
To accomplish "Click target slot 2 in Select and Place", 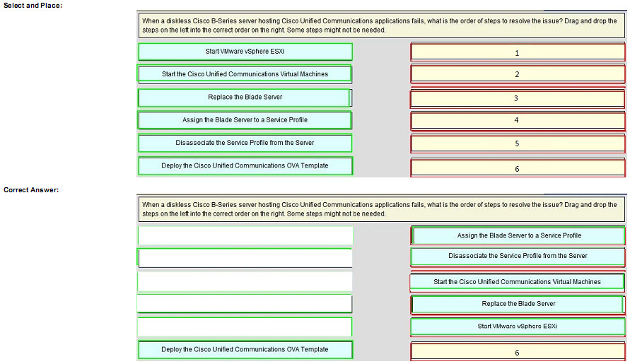I will [518, 74].
